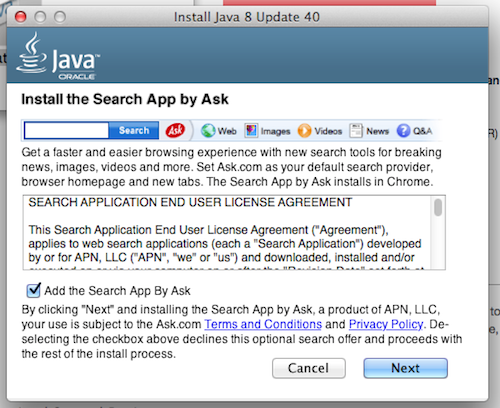Screen dimensions: 500x408
Task: Click the Add the Search App By Ask label
Action: [x=117, y=291]
